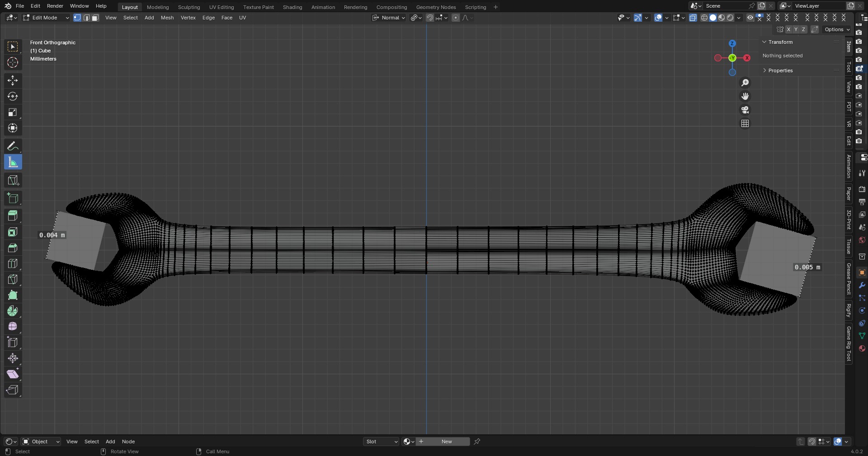The height and width of the screenshot is (456, 868).
Task: Select the Inset Faces tool
Action: (13, 232)
